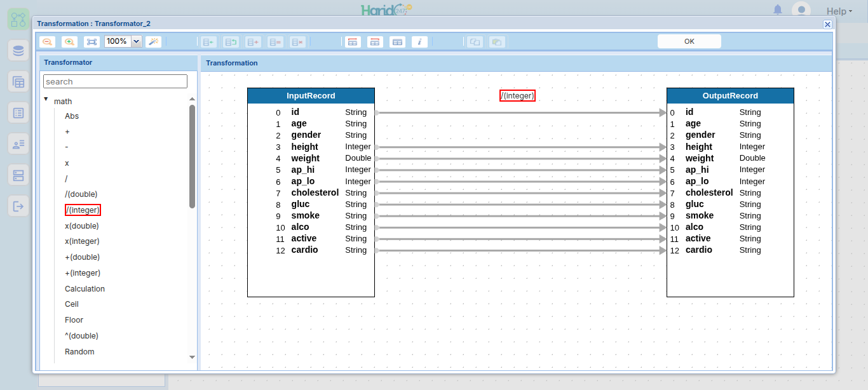The height and width of the screenshot is (390, 868).
Task: Click the second red-topped table icon
Action: point(375,42)
